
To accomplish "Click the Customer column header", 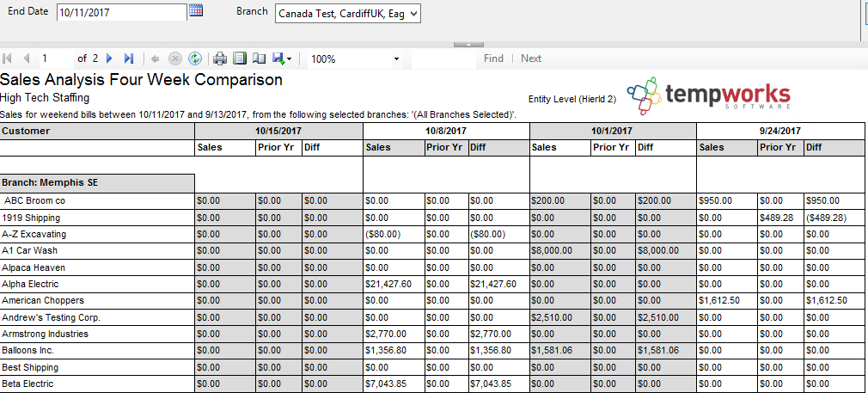I will [x=97, y=131].
